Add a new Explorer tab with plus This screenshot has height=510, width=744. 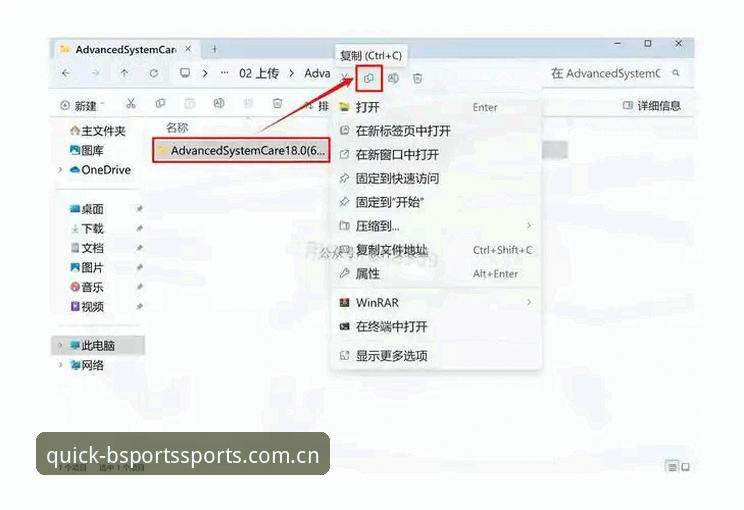(x=214, y=49)
